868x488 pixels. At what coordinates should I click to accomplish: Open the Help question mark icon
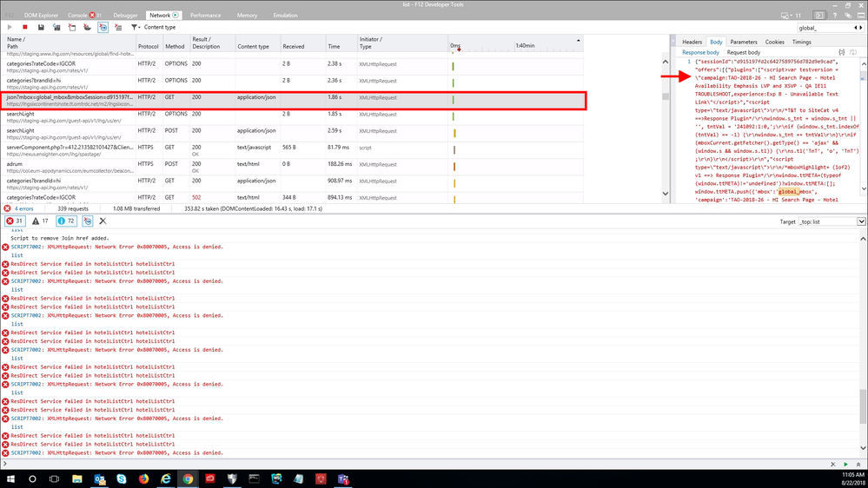coord(836,15)
